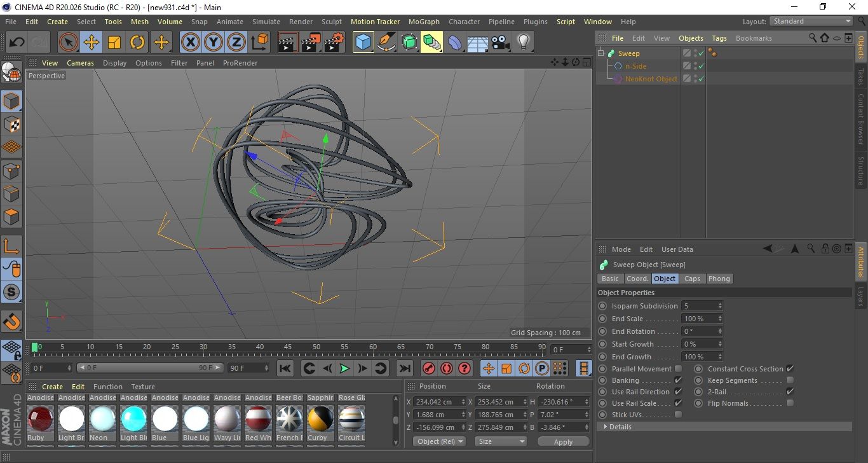
Task: Add a Camera object
Action: (x=500, y=43)
